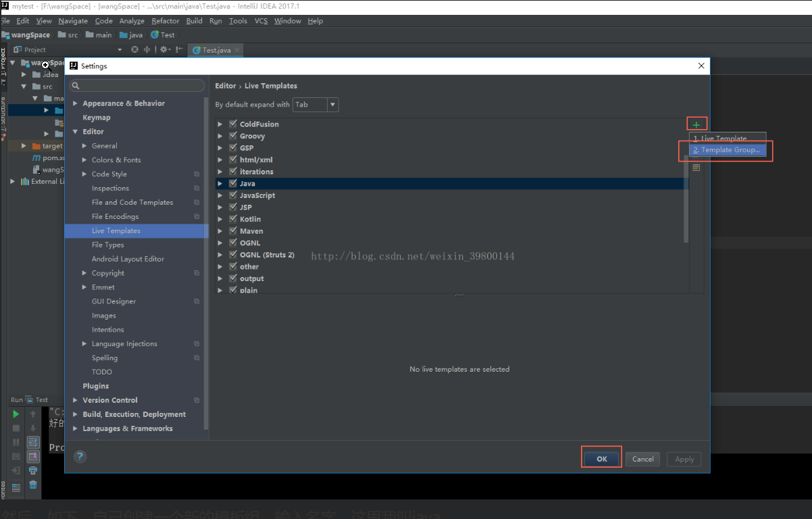Screen dimensions: 812x519
Task: Disable the Maven template group checkbox
Action: tap(232, 230)
